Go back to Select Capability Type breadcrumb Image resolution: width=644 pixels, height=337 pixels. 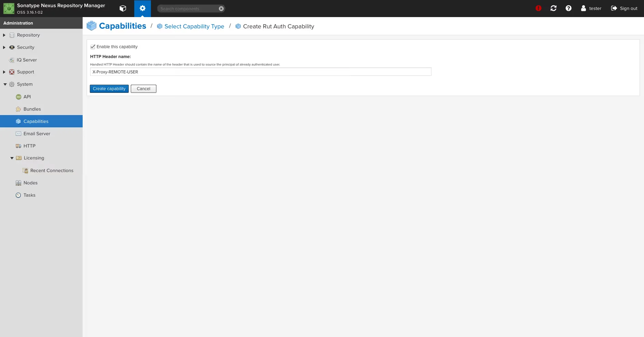(194, 27)
